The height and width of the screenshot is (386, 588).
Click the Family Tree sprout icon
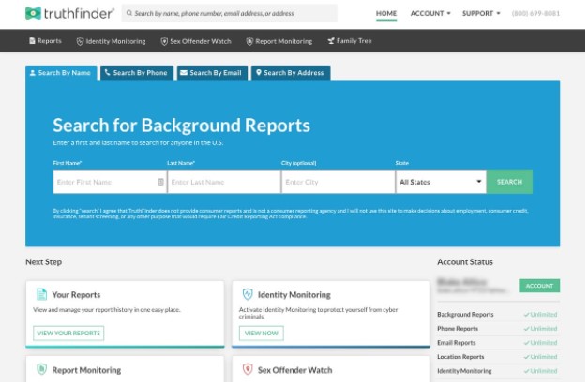click(331, 41)
